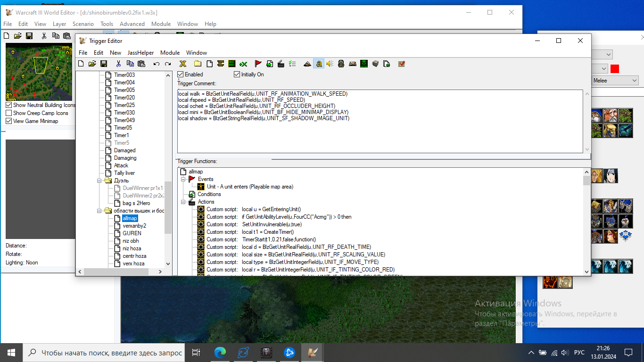Open Advanced menu in World Editor

coord(132,24)
